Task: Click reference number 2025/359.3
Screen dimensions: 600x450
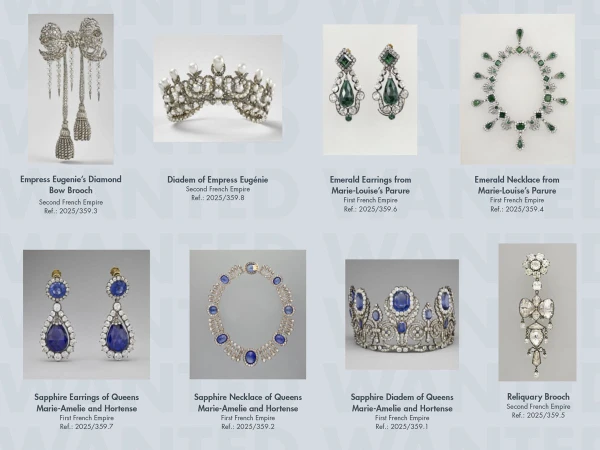Action: [78, 211]
